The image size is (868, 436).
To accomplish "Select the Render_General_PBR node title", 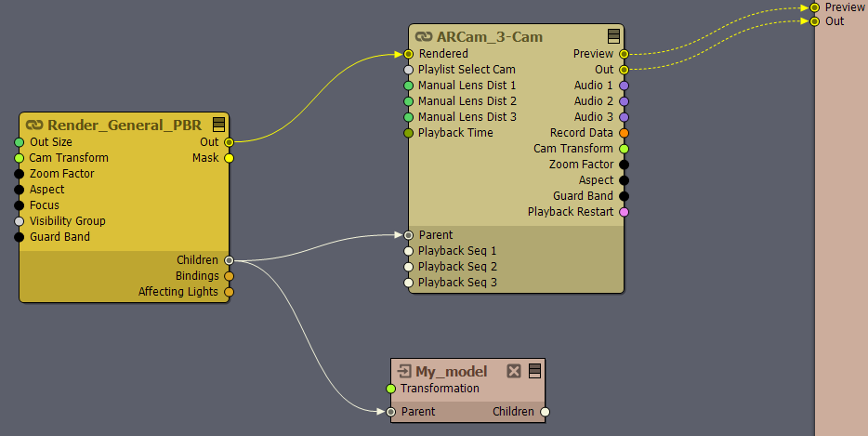I will (x=125, y=126).
